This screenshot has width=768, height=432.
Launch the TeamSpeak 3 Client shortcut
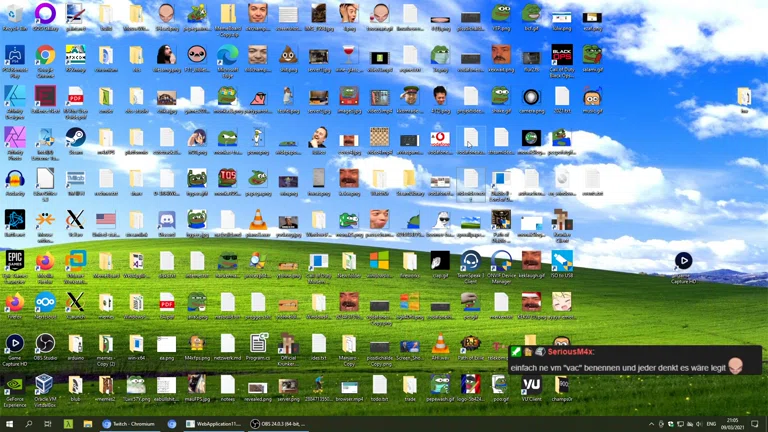tap(470, 262)
